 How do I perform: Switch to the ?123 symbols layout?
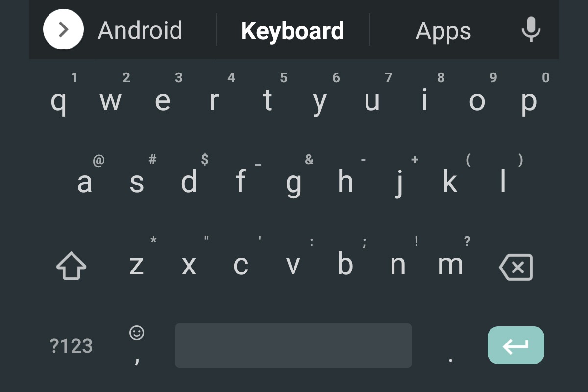(x=71, y=346)
